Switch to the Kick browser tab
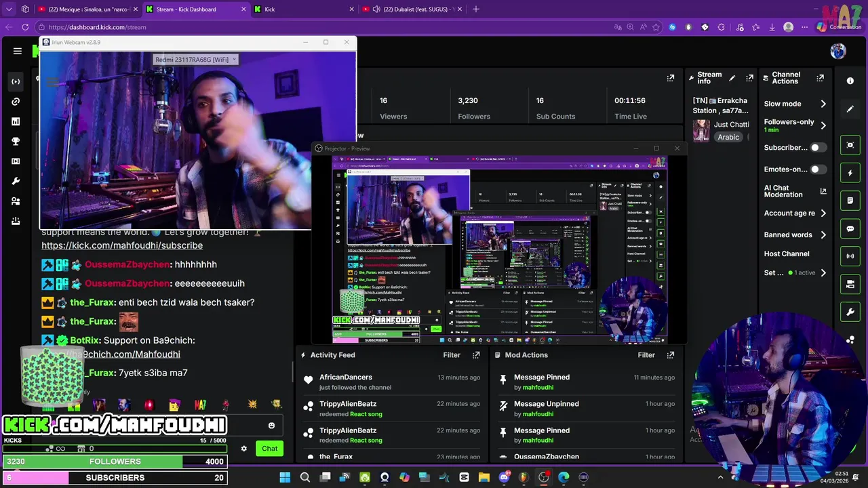Image resolution: width=868 pixels, height=488 pixels. [304, 9]
